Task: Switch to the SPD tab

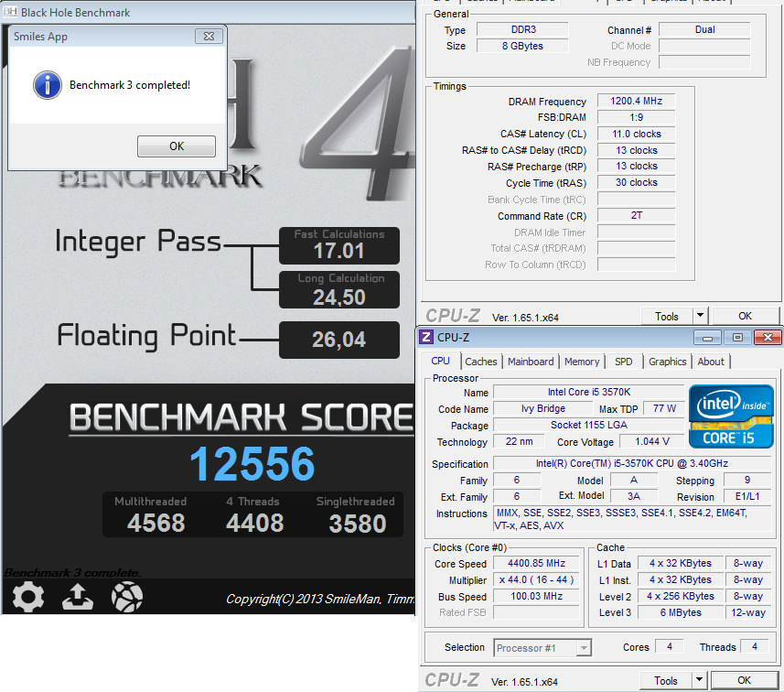Action: [x=624, y=362]
